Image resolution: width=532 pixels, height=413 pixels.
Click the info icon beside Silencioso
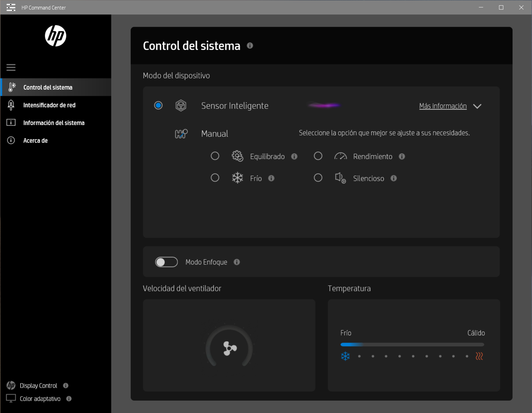[394, 178]
